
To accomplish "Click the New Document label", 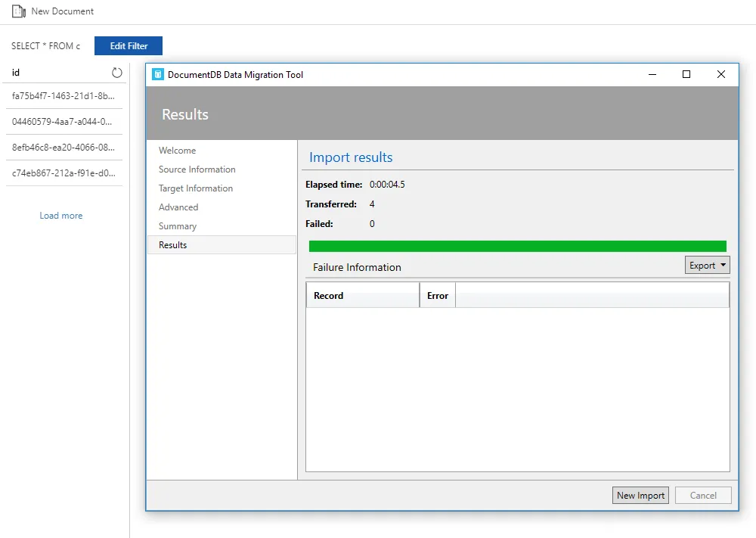I will 63,11.
